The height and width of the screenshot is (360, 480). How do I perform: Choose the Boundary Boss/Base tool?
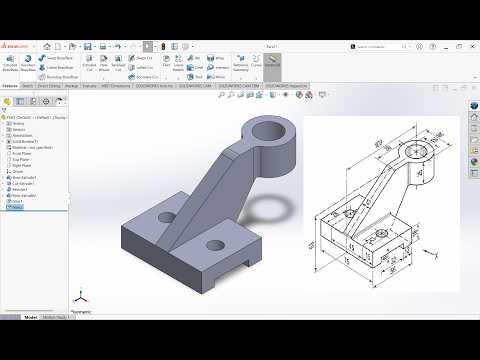[58, 77]
